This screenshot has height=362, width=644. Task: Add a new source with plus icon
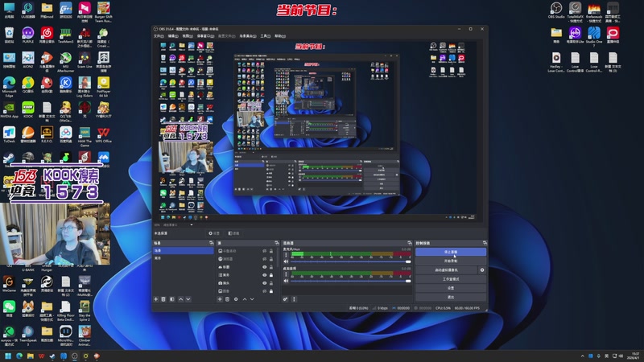220,299
